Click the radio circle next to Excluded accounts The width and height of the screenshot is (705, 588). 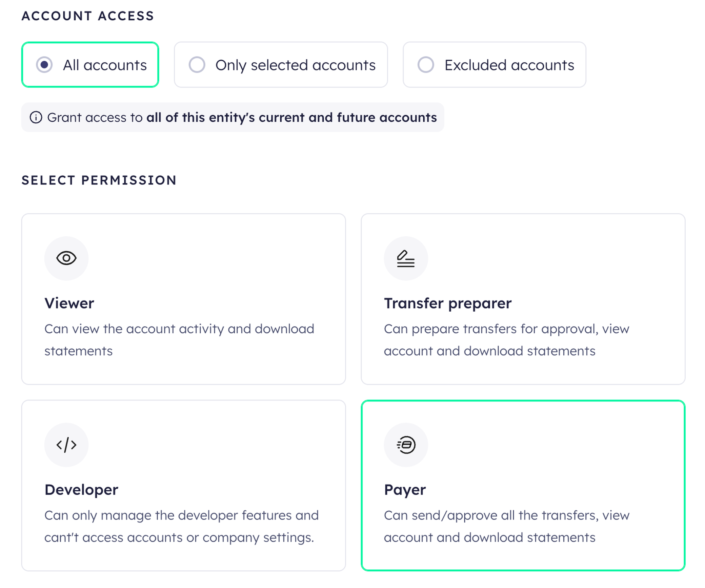(427, 64)
